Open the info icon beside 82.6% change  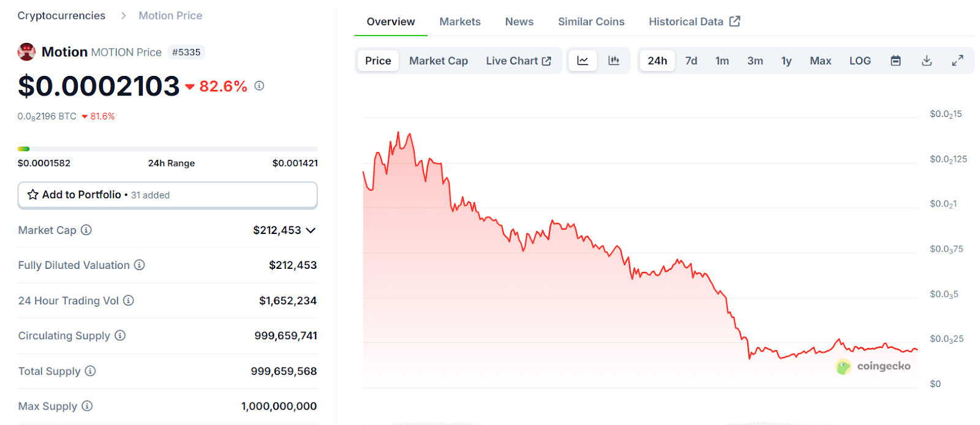[259, 86]
